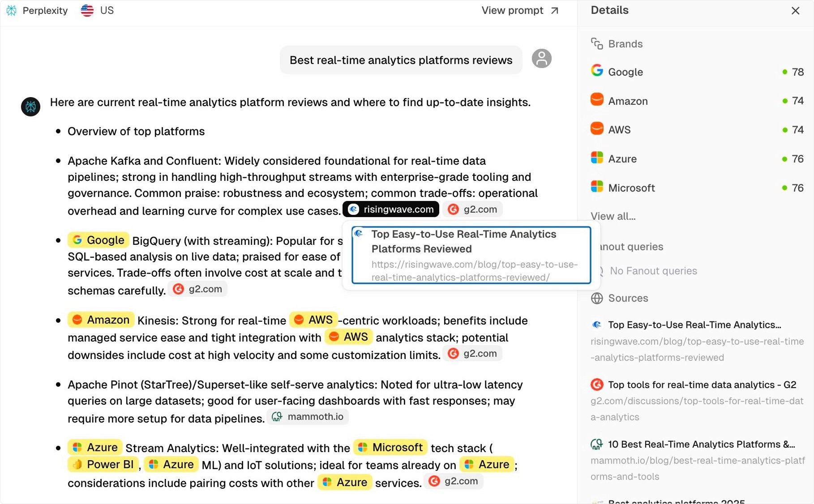
Task: Click the View prompt arrow icon
Action: click(x=554, y=11)
